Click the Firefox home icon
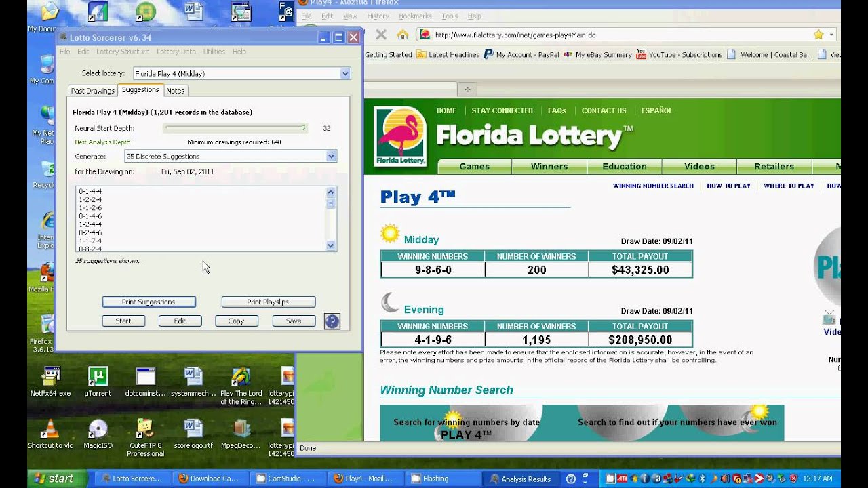This screenshot has width=868, height=488. tap(403, 35)
